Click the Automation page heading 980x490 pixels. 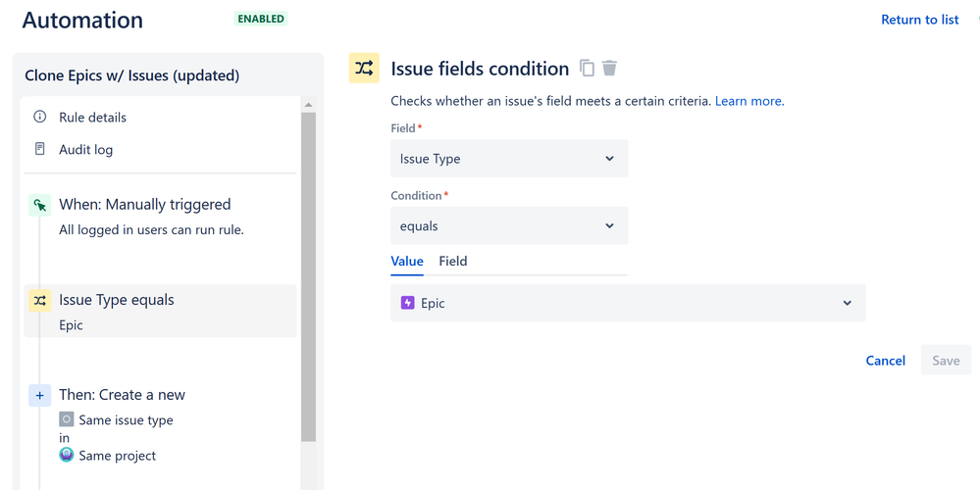pos(82,20)
